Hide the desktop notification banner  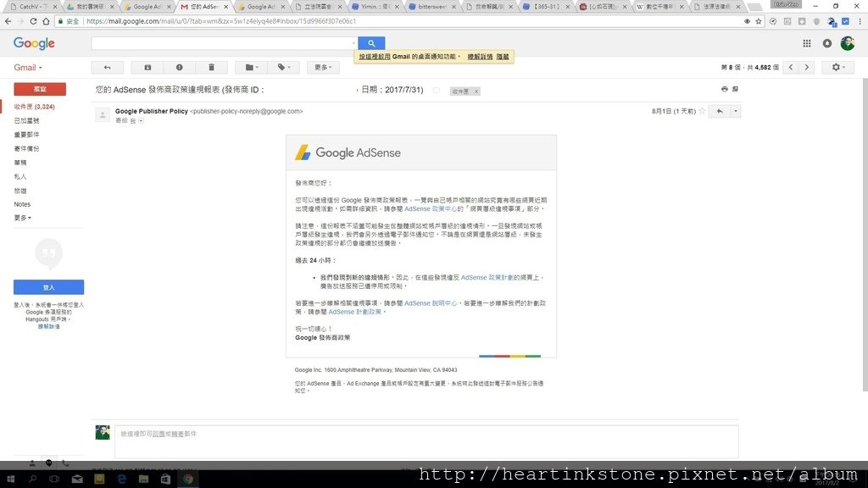tap(503, 57)
